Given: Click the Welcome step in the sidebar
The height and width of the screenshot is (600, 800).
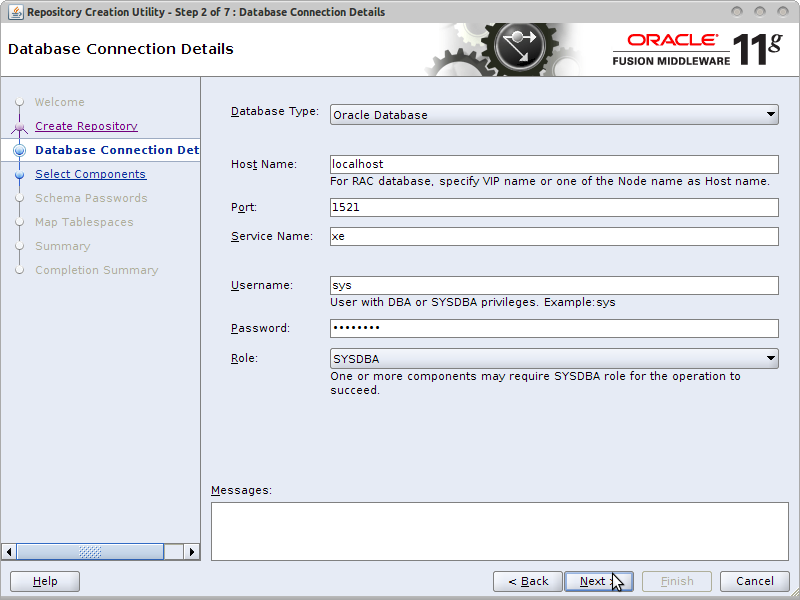Looking at the screenshot, I should (x=59, y=102).
